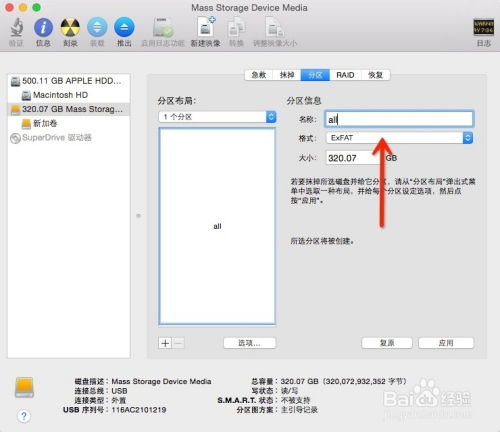Click the Revert (复原) button

(387, 343)
